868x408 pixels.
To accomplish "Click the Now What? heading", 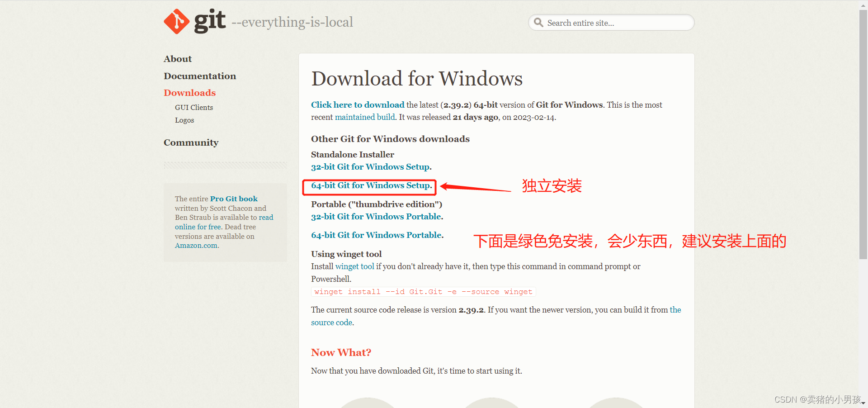I will click(x=341, y=352).
